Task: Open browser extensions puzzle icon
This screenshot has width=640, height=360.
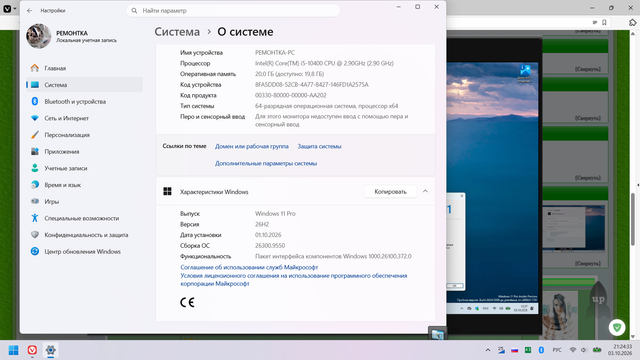Action: click(x=633, y=22)
